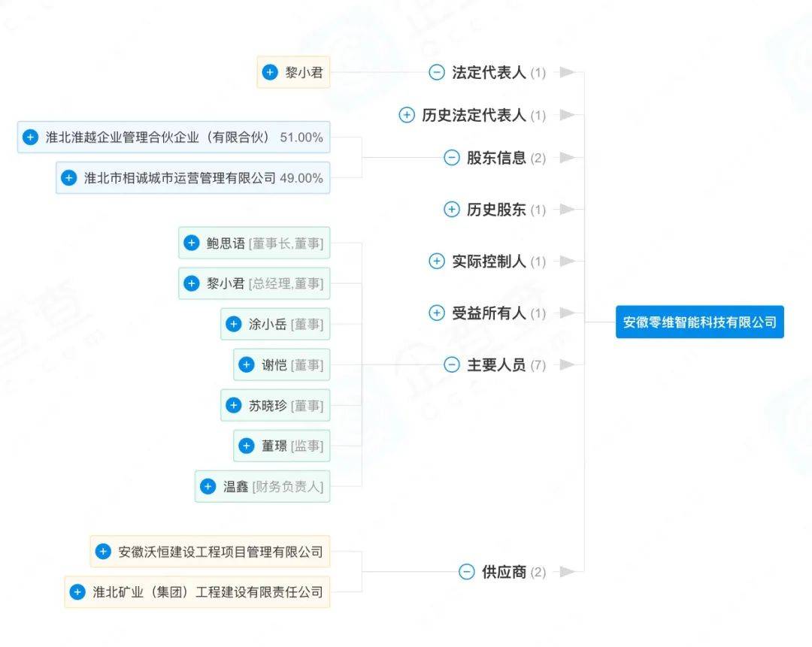
Task: Collapse the 股东信息 branch
Action: (x=452, y=158)
